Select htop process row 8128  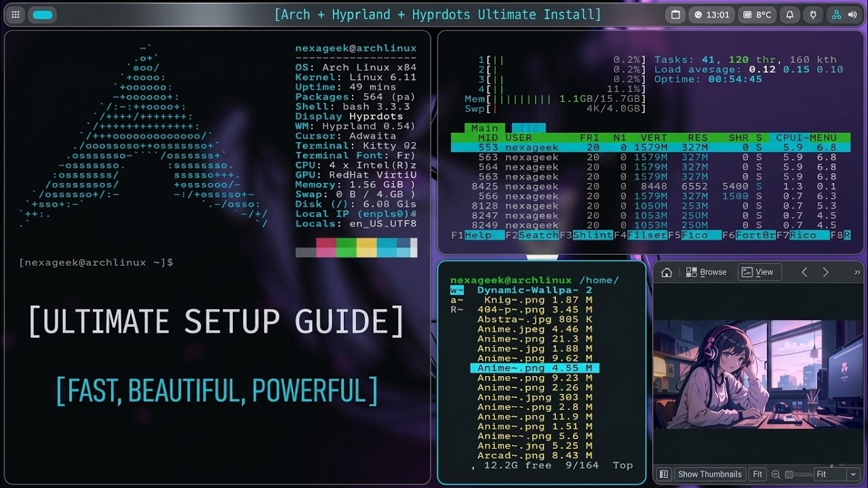[x=651, y=206]
